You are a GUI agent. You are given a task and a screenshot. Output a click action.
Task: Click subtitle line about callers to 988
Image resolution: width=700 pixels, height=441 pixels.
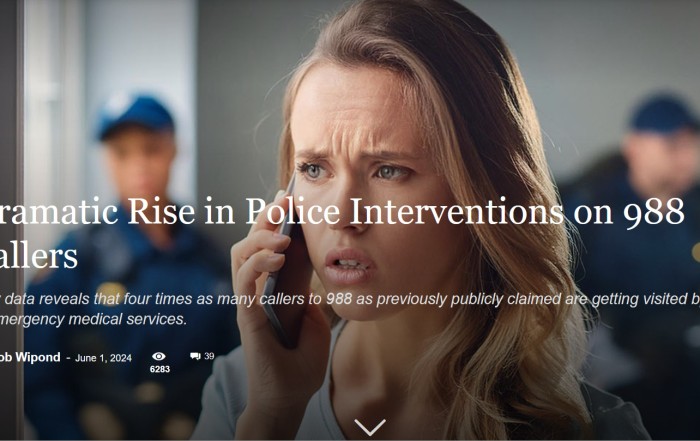pyautogui.click(x=350, y=299)
